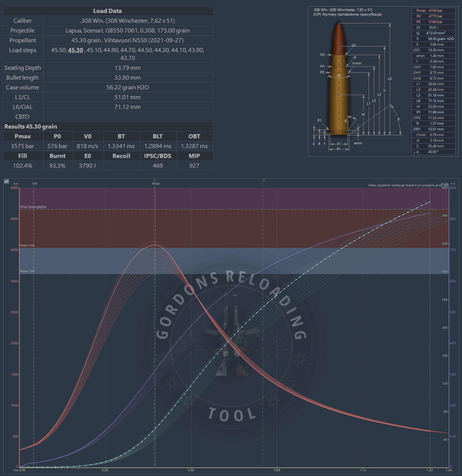Click the 'Pełne wypalenie następuje' warning text
The image size is (462, 476).
408,185
